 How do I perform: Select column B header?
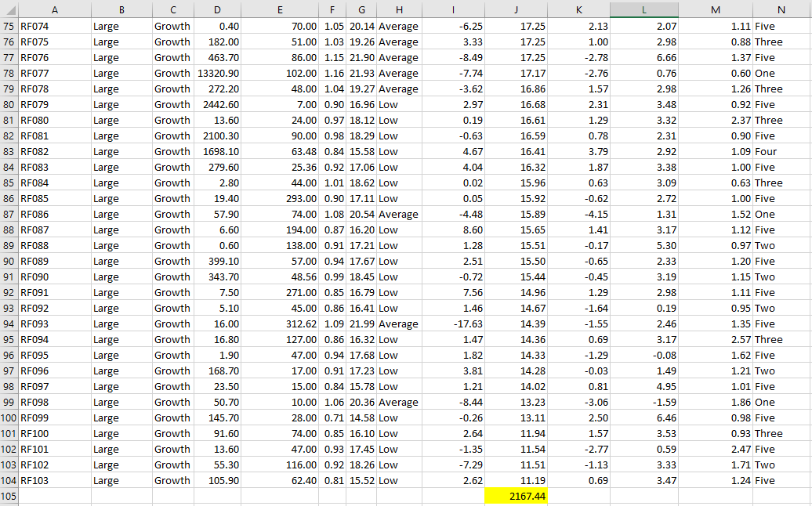pos(121,9)
